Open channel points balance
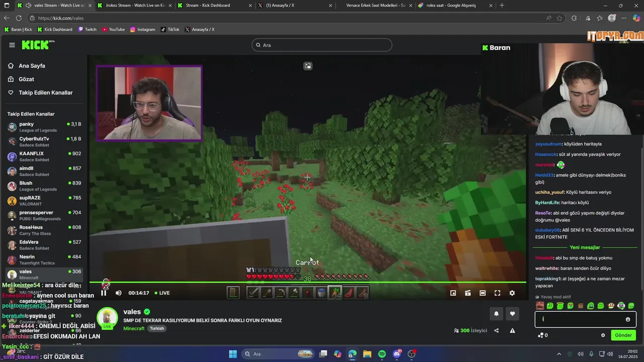Screen dimensions: 644x362 click(543, 335)
